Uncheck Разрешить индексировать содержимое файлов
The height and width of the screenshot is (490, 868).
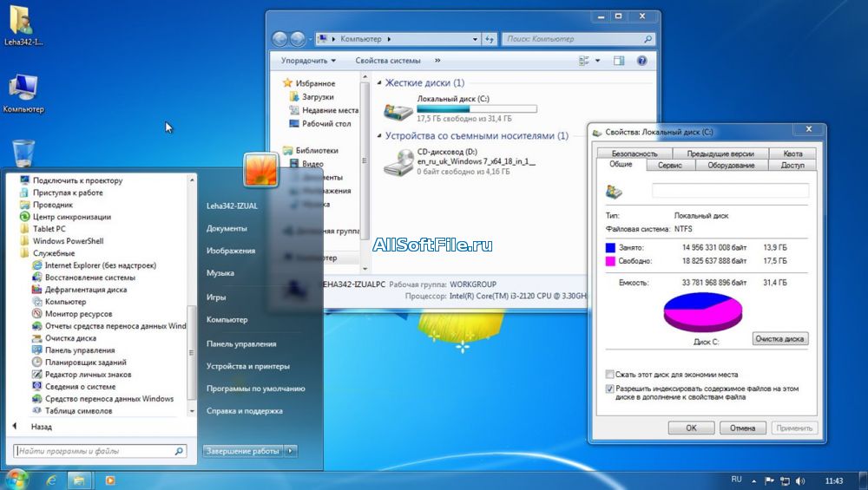610,389
